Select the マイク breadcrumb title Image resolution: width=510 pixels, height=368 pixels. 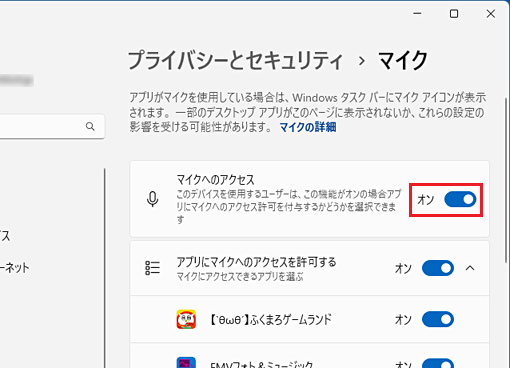tap(403, 61)
